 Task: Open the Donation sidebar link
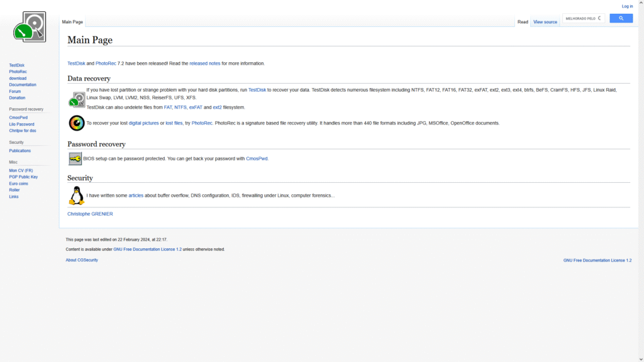pyautogui.click(x=17, y=98)
